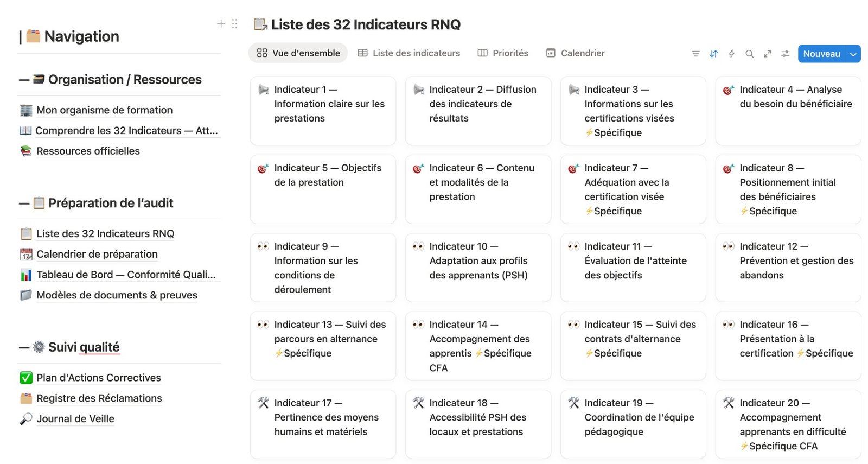Open the Indicateur 13 — Suivi des parcours card

[x=323, y=346]
